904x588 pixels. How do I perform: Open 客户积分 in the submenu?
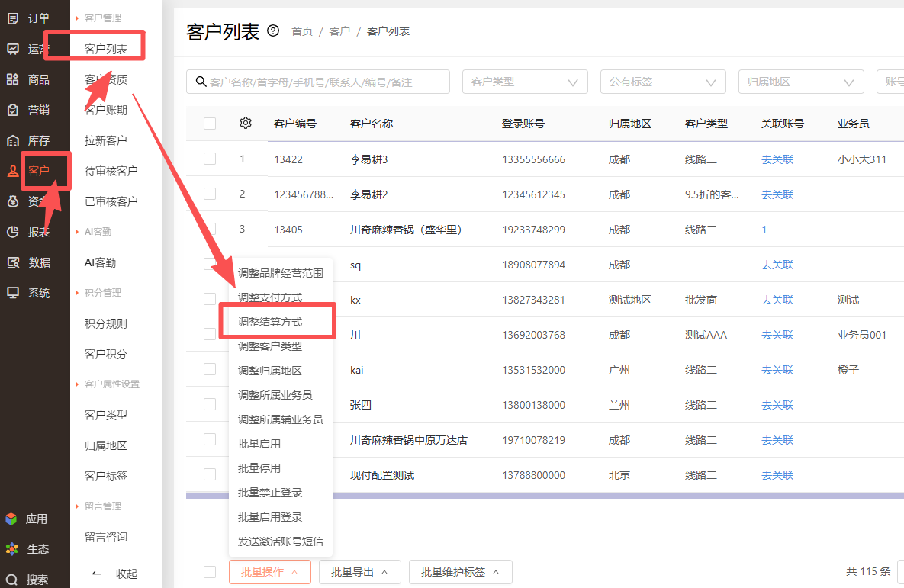(x=105, y=354)
